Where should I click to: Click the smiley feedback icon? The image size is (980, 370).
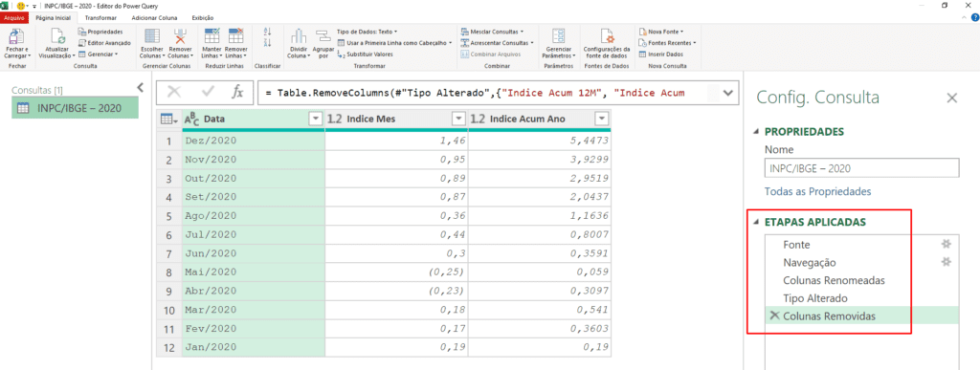point(21,5)
